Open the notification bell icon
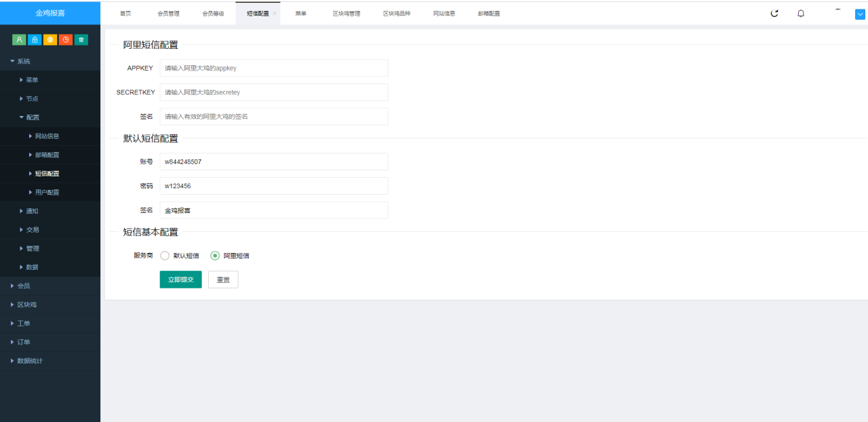Viewport: 868px width, 422px height. click(801, 14)
